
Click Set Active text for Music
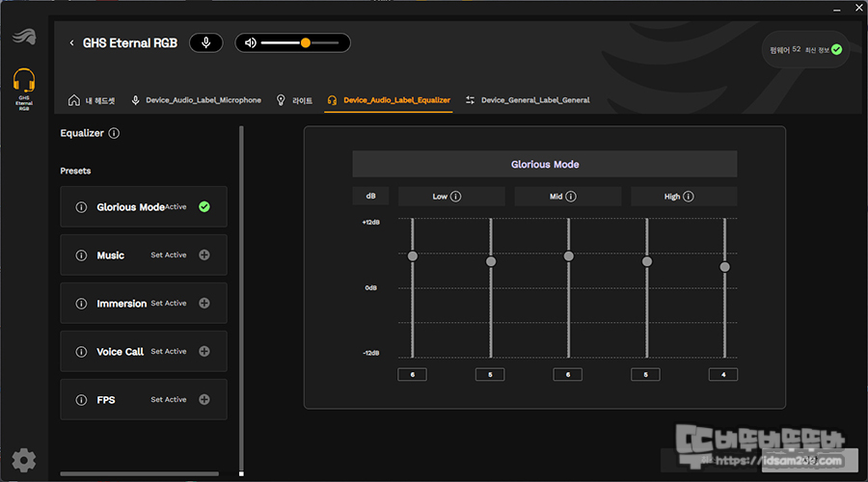pos(169,255)
